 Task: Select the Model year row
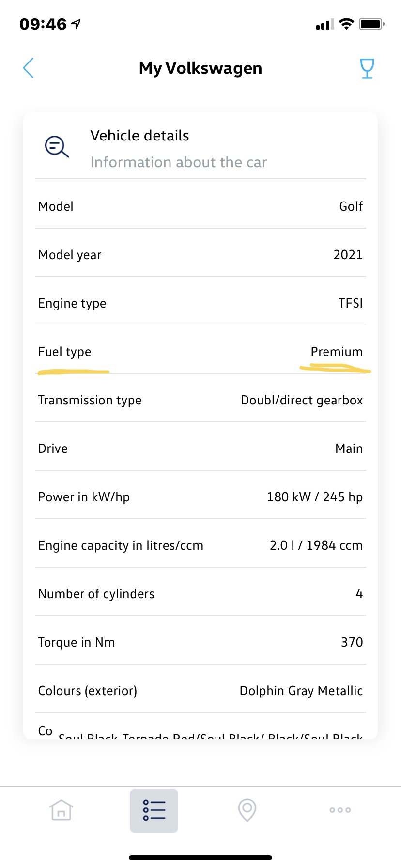[x=200, y=255]
